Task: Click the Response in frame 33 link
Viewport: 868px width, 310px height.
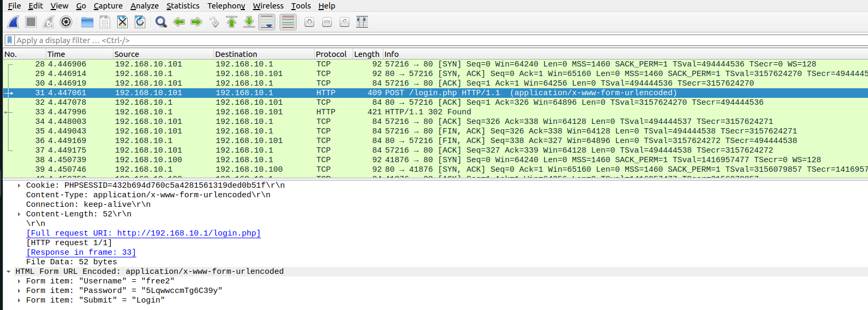Action: point(81,253)
